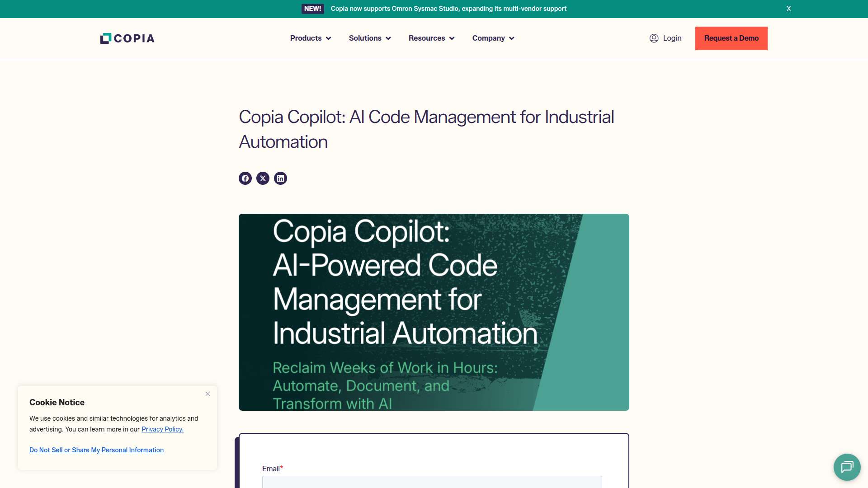Viewport: 868px width, 488px height.
Task: Open the Privacy Policy link
Action: tap(162, 429)
